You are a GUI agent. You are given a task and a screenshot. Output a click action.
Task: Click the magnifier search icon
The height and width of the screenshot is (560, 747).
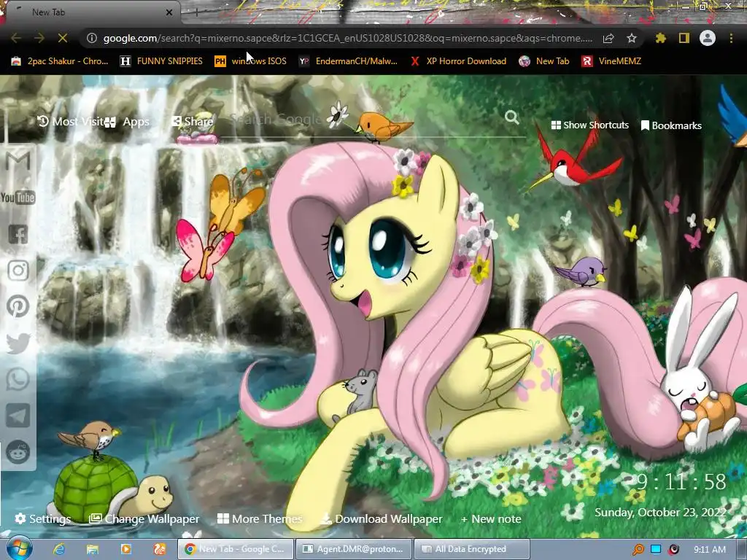pos(511,117)
